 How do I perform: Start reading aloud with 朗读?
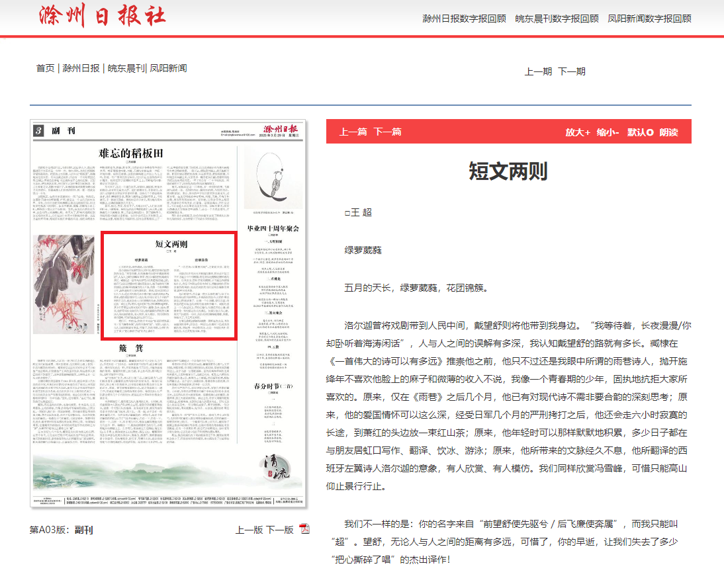click(668, 132)
